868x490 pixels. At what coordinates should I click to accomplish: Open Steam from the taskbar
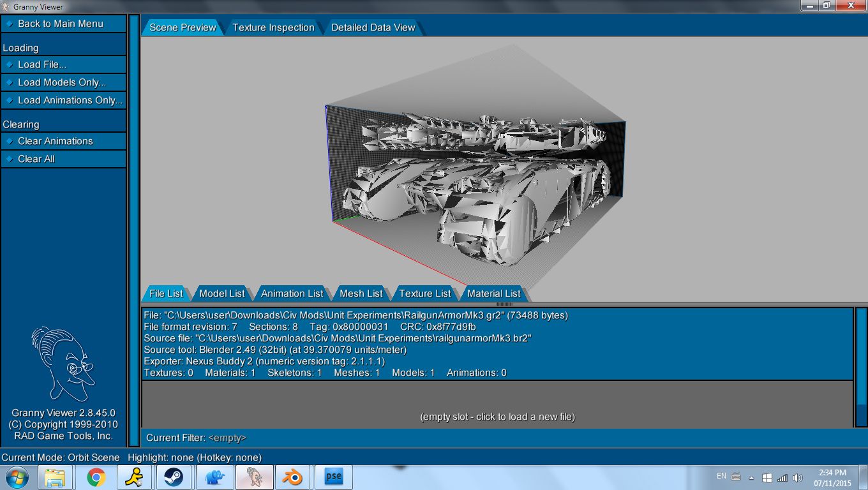[174, 477]
